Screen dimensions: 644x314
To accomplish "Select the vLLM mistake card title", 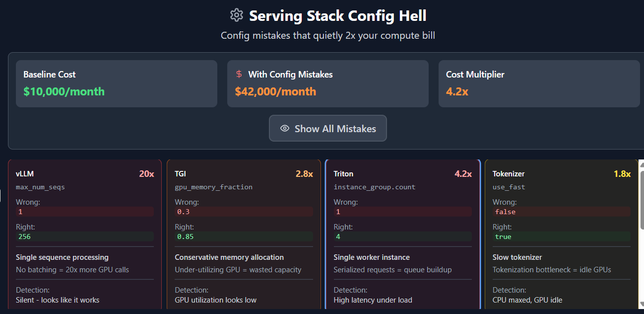I will click(25, 174).
